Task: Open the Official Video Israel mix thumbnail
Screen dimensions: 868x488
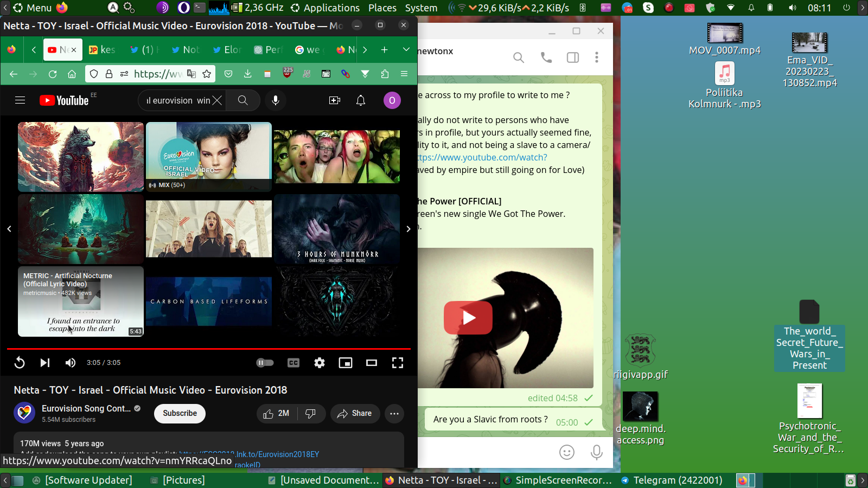Action: 209,157
